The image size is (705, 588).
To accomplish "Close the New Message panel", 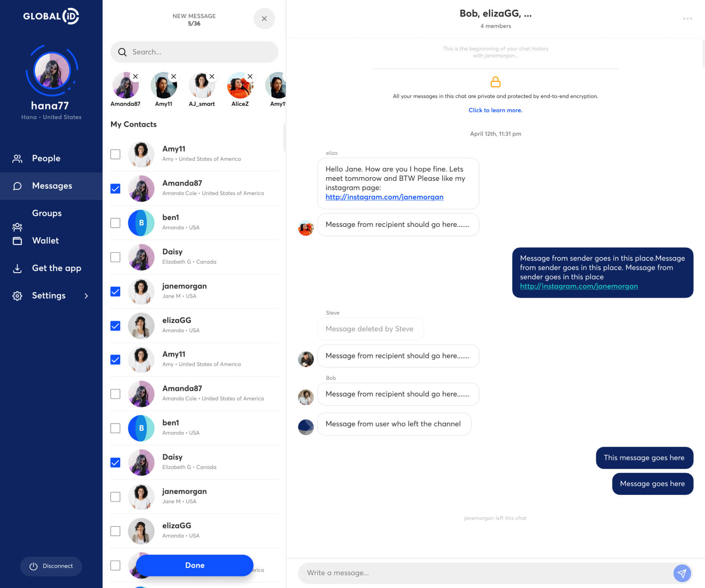I will click(264, 19).
